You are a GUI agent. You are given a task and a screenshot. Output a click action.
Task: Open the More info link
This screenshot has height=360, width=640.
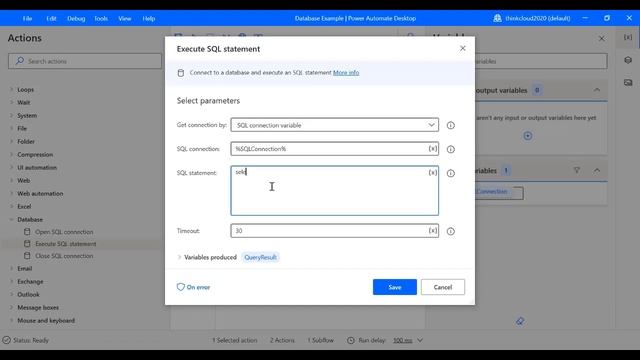[346, 73]
